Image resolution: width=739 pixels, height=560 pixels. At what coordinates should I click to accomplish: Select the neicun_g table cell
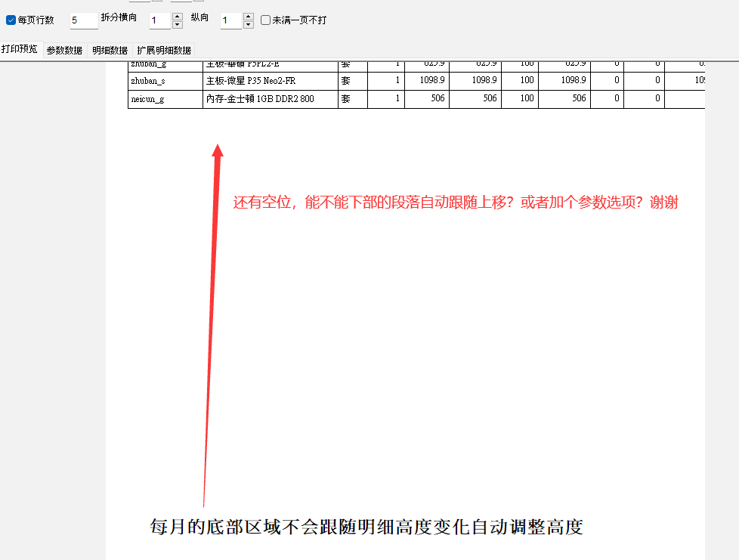click(165, 99)
